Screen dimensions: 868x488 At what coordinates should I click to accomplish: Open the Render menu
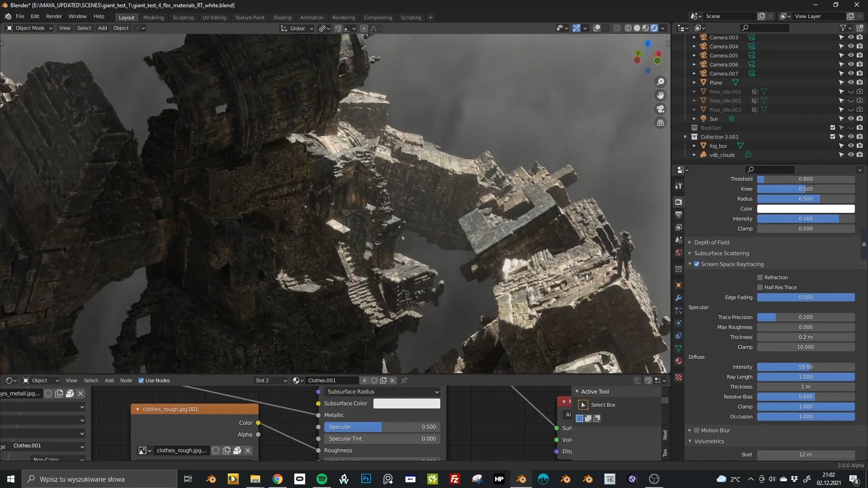pos(54,16)
